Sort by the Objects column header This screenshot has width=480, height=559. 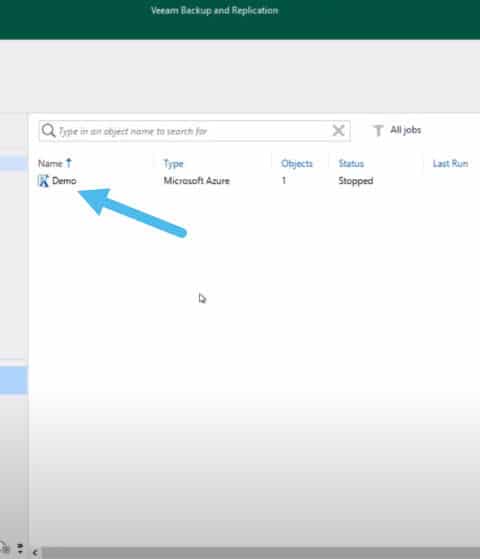(297, 164)
